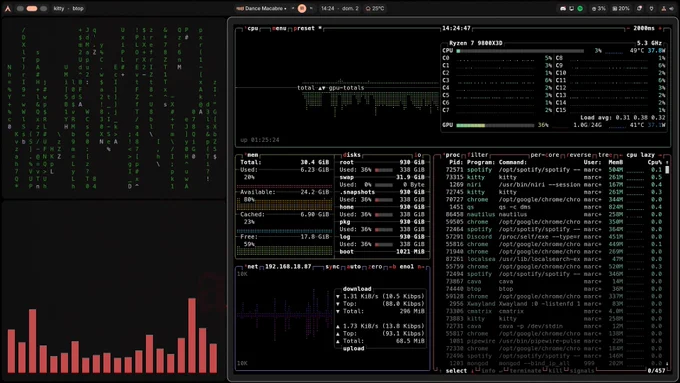
Task: Select process row 1081 pipewire
Action: 553,341
